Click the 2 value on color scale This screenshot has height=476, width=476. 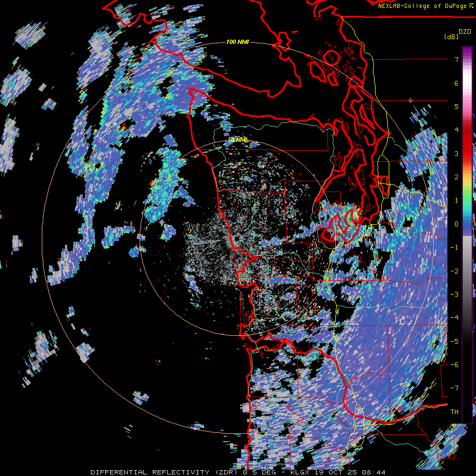(x=456, y=177)
